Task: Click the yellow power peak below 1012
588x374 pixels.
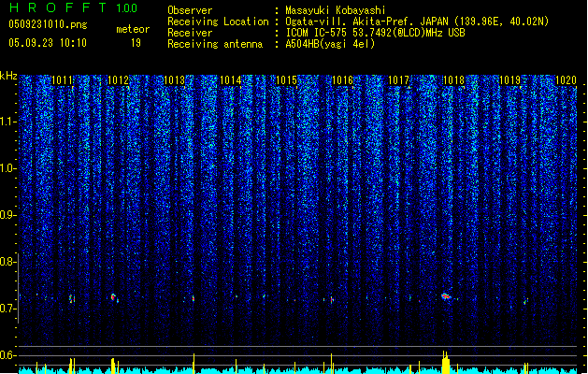Action: click(113, 366)
